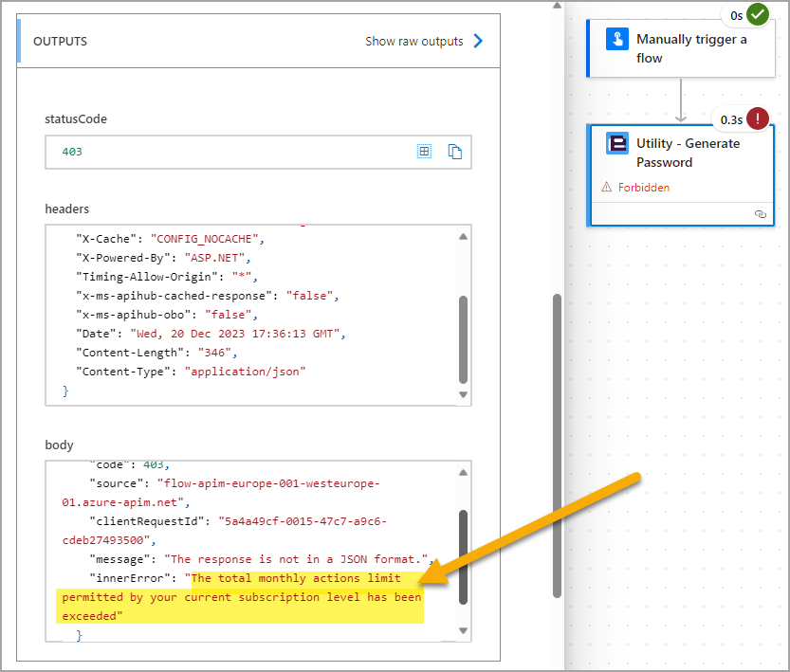Viewport: 790px width, 672px height.
Task: Click the green success checkmark badge
Action: 757,14
